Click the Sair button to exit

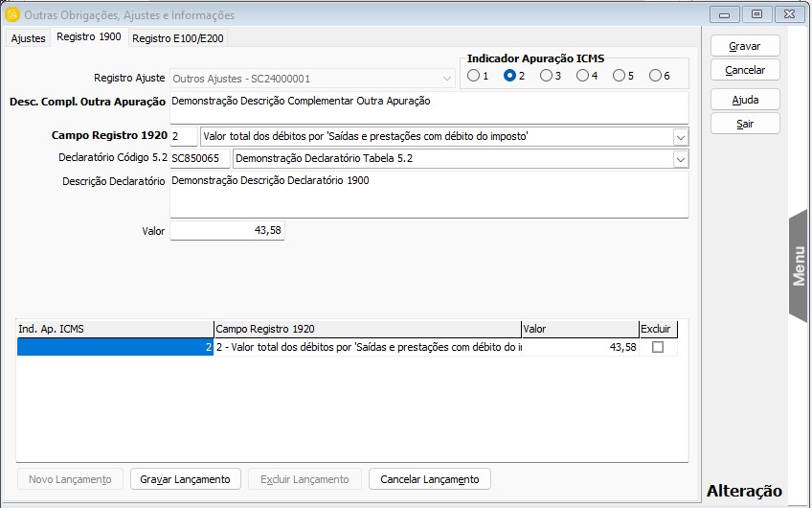(745, 124)
